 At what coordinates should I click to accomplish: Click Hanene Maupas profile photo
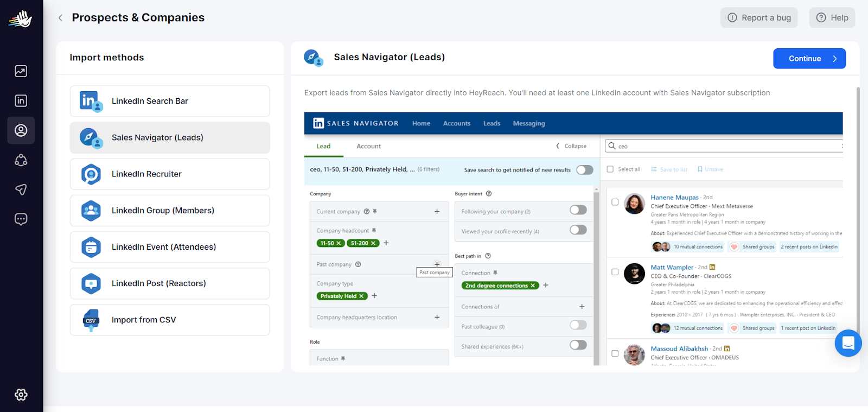(x=634, y=204)
